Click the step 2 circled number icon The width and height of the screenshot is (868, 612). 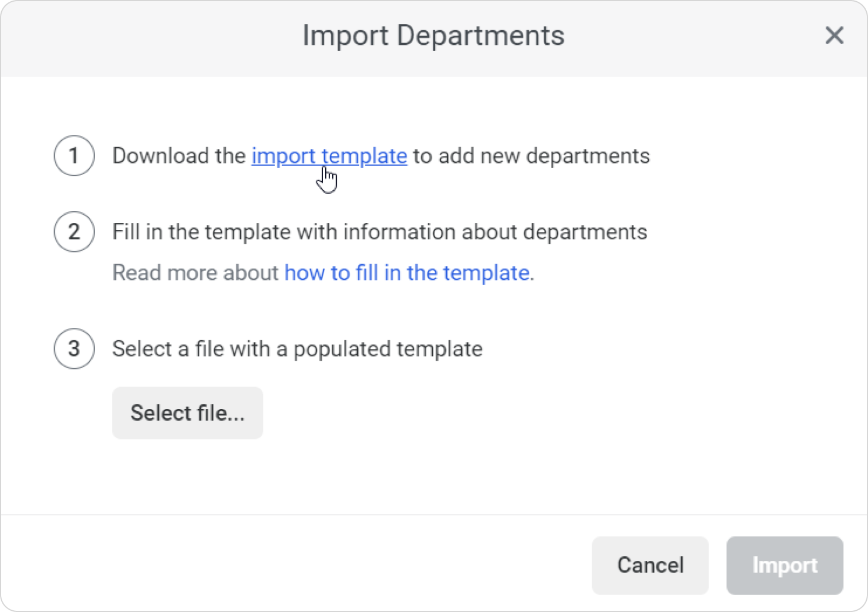click(x=74, y=232)
